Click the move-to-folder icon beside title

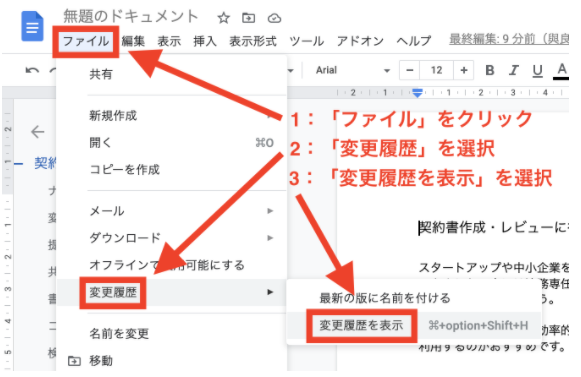(248, 17)
